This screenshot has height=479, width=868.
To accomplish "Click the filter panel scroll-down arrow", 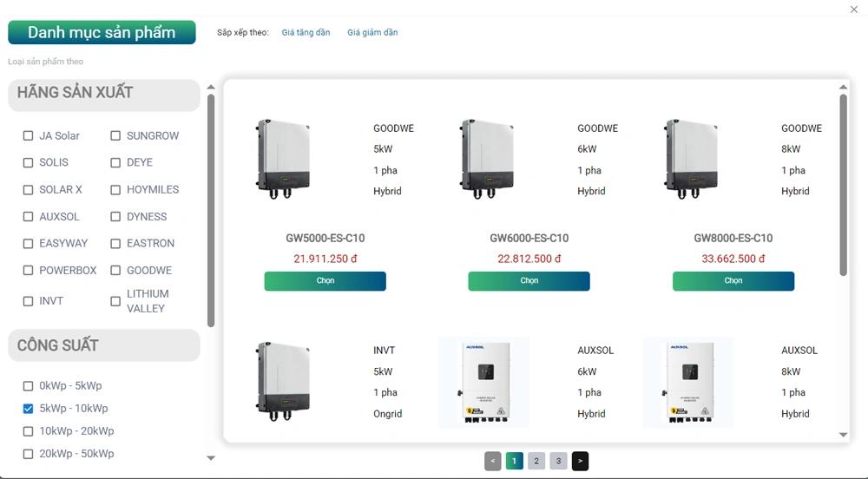I will [x=211, y=458].
